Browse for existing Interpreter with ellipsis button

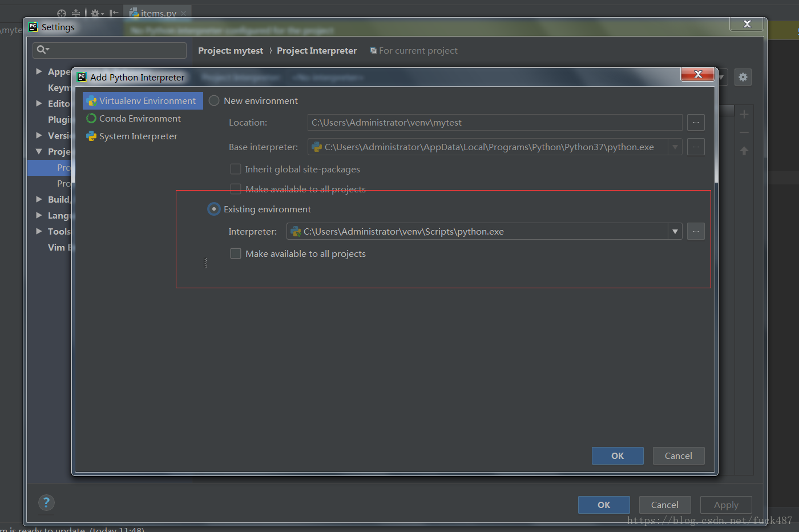pos(696,231)
